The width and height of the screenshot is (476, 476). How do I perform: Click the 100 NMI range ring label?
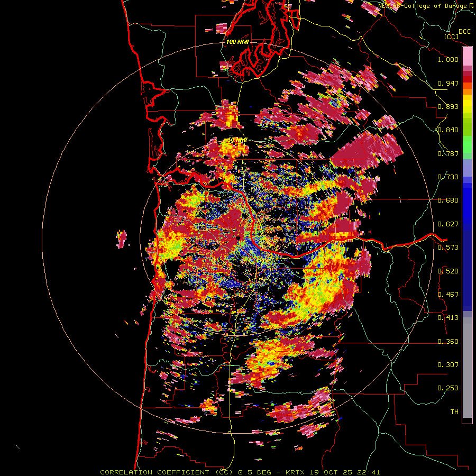[237, 42]
